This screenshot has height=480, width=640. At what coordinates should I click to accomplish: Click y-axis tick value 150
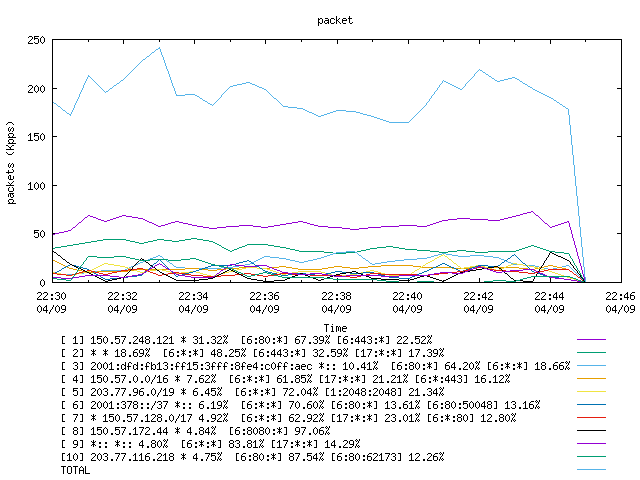36,137
